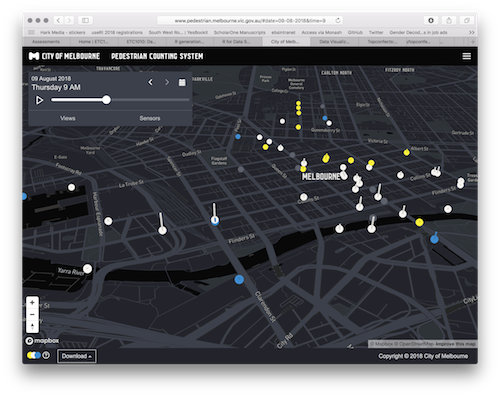Click the 09 August 2018 date text
The height and width of the screenshot is (396, 500).
point(51,79)
